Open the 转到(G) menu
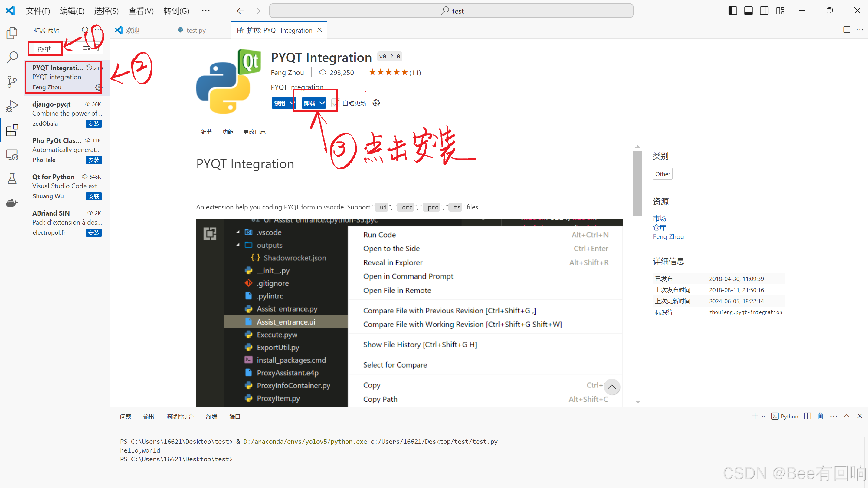This screenshot has width=868, height=488. pos(176,11)
